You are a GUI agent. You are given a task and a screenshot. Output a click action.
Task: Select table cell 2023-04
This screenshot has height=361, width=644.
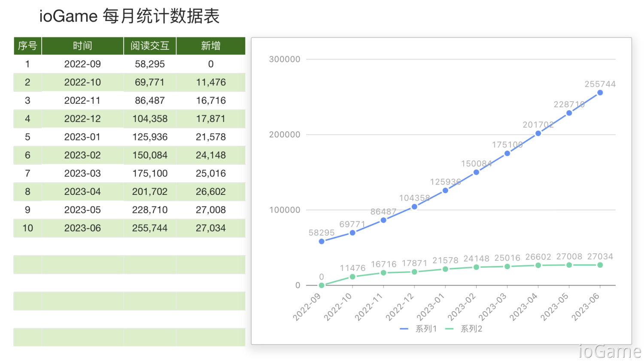82,192
